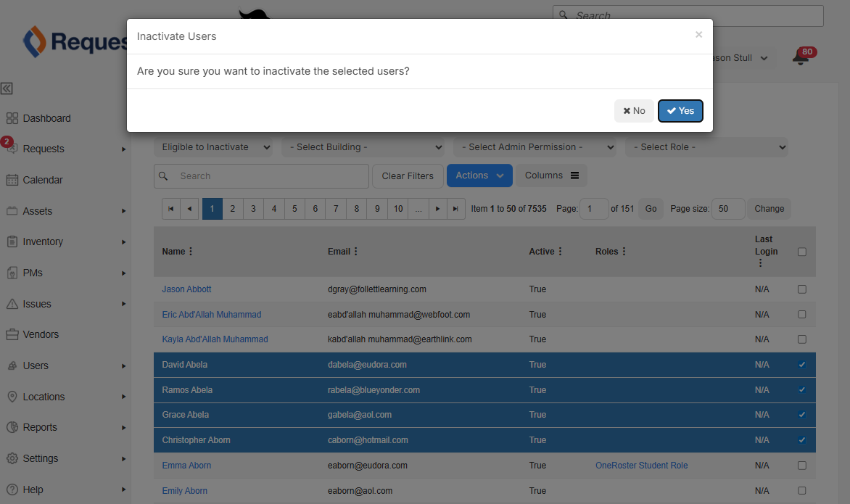Check the Jason Abbott row checkbox
This screenshot has width=850, height=504.
pos(801,289)
